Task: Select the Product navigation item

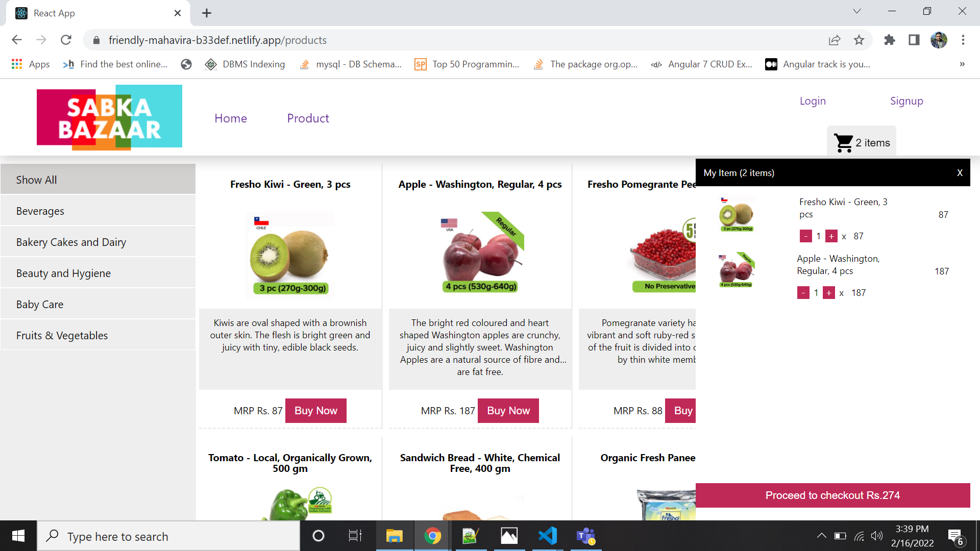Action: coord(308,118)
